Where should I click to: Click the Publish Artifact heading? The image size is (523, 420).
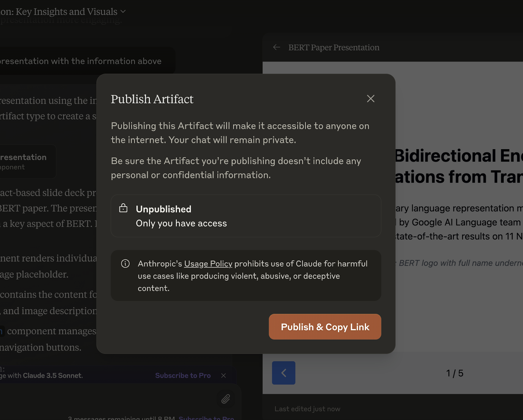pyautogui.click(x=152, y=99)
